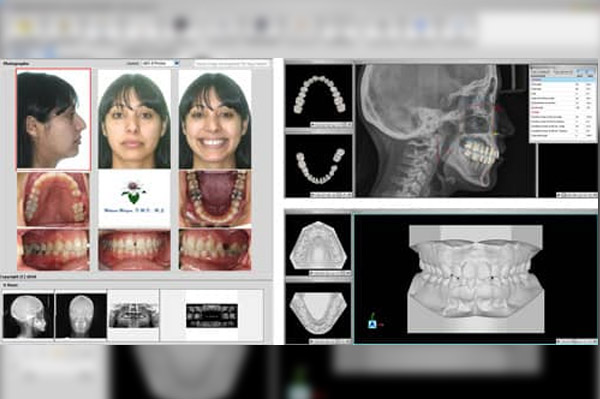Click the lower arch 3D teeth view
The image size is (600, 399).
[319, 166]
